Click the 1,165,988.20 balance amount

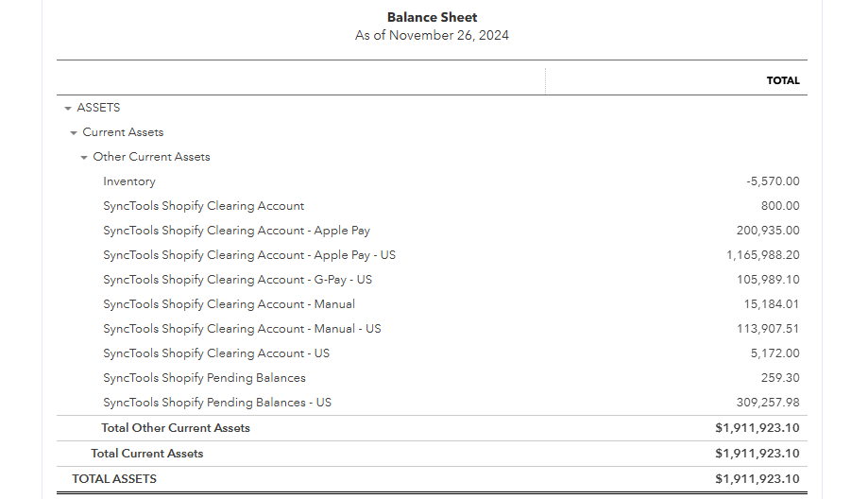[763, 255]
